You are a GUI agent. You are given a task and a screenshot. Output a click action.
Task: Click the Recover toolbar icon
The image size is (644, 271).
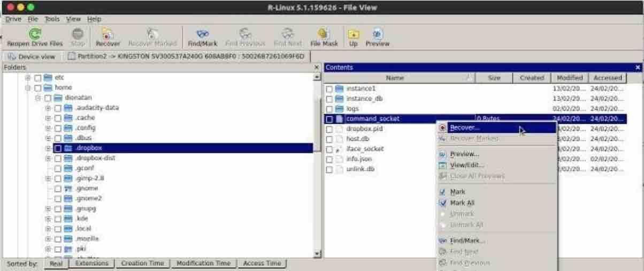[x=108, y=34]
